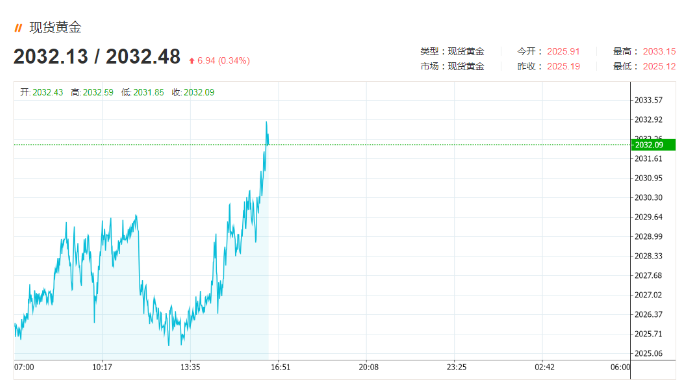Click the 02:42 time axis label
The width and height of the screenshot is (690, 390).
point(544,367)
